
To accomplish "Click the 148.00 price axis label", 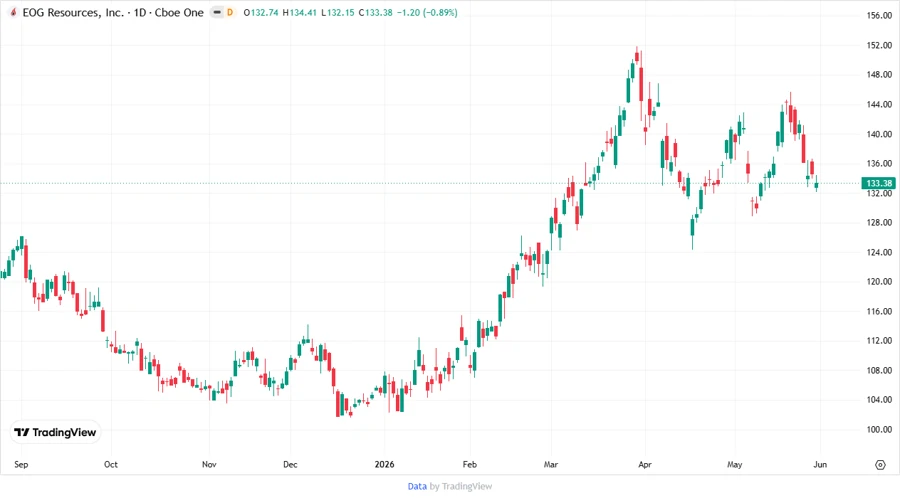I will point(879,75).
